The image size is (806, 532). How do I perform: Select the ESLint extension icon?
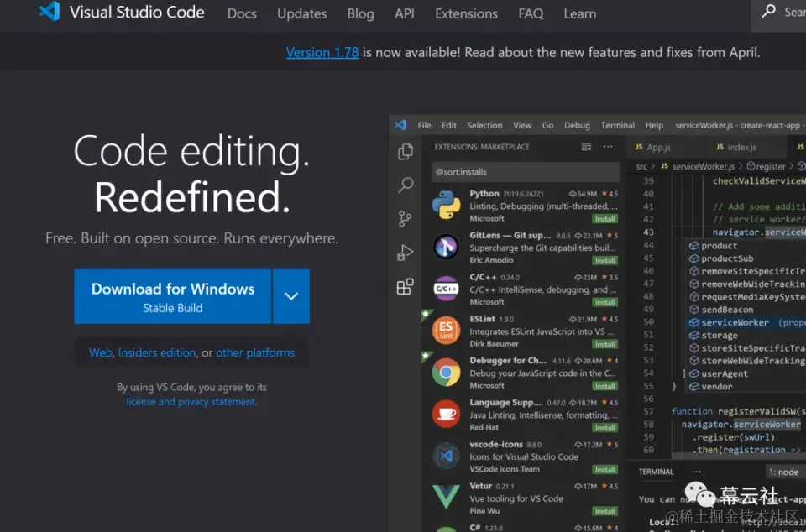tap(446, 330)
